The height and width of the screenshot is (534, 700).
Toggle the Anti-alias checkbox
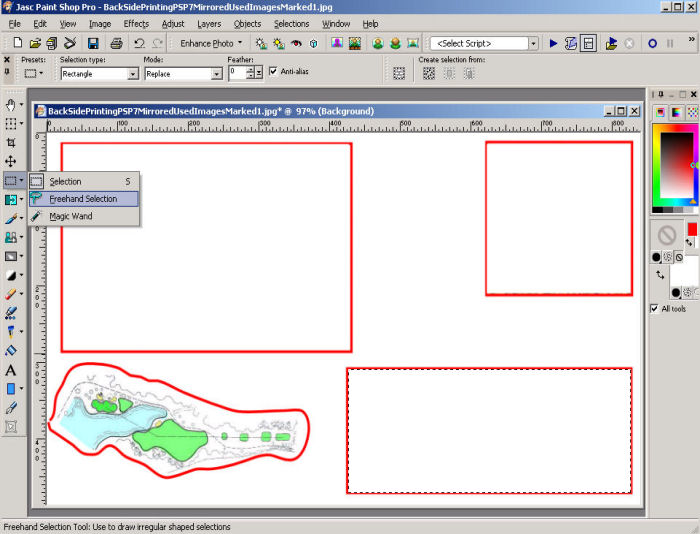(x=273, y=71)
